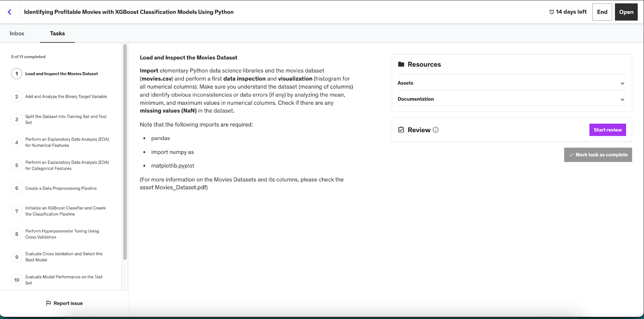Screen dimensions: 644x319
Task: Click the import numpy as bullet item
Action: (172, 152)
